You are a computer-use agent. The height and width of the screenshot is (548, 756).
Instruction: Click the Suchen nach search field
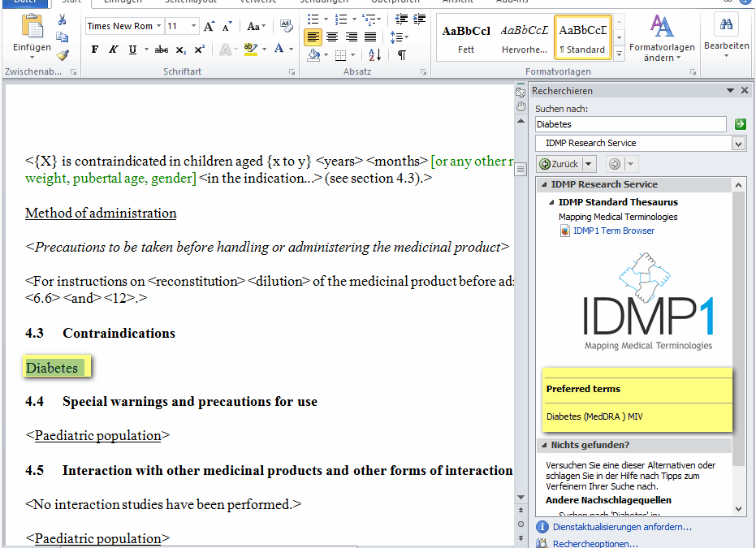631,124
